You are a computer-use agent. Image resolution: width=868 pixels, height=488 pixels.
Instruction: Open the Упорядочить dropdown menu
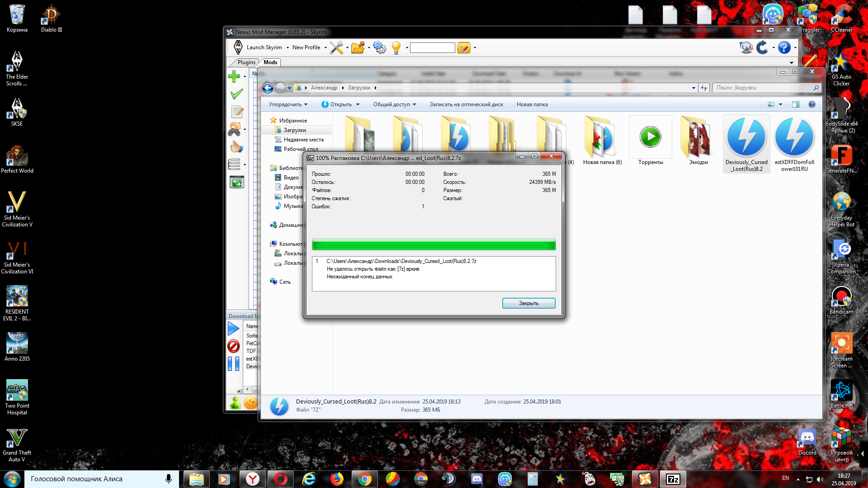(x=288, y=104)
